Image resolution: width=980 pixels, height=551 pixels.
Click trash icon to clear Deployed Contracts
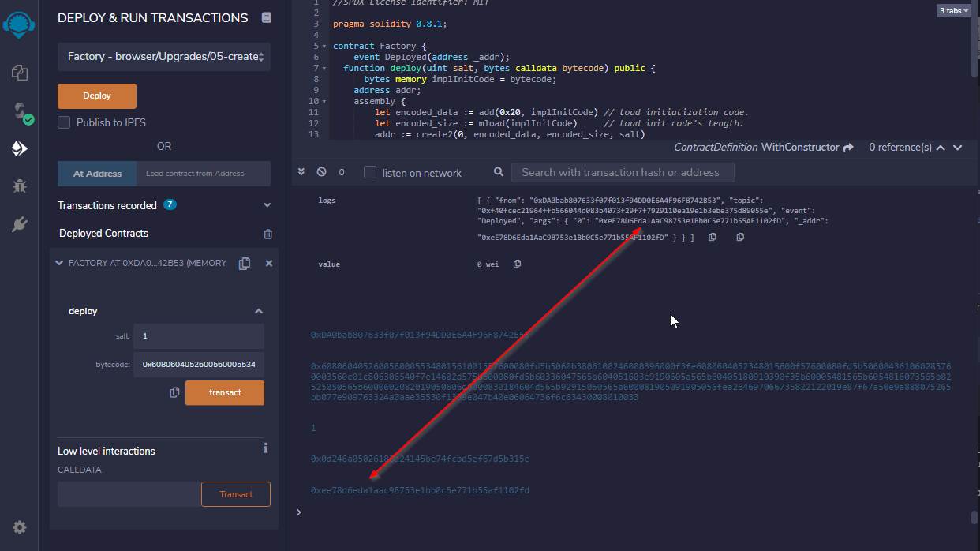pyautogui.click(x=268, y=234)
